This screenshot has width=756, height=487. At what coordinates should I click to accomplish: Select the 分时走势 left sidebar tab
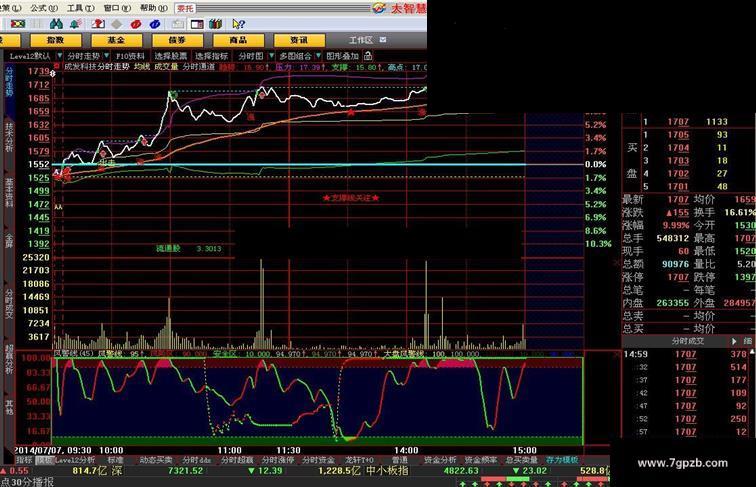pos(9,81)
